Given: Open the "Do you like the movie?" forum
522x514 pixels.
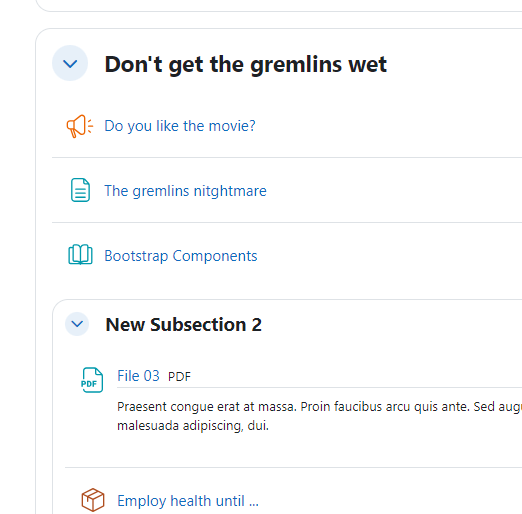Looking at the screenshot, I should coord(180,126).
